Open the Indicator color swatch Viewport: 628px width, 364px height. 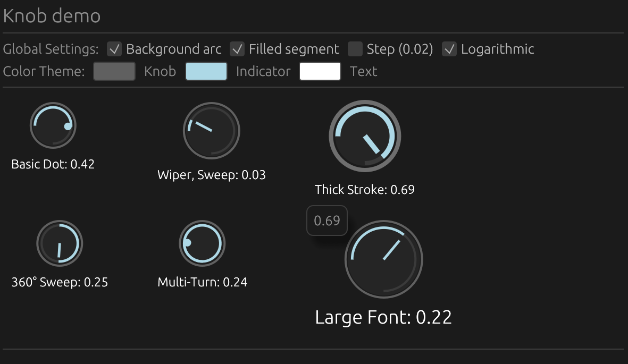pos(206,71)
